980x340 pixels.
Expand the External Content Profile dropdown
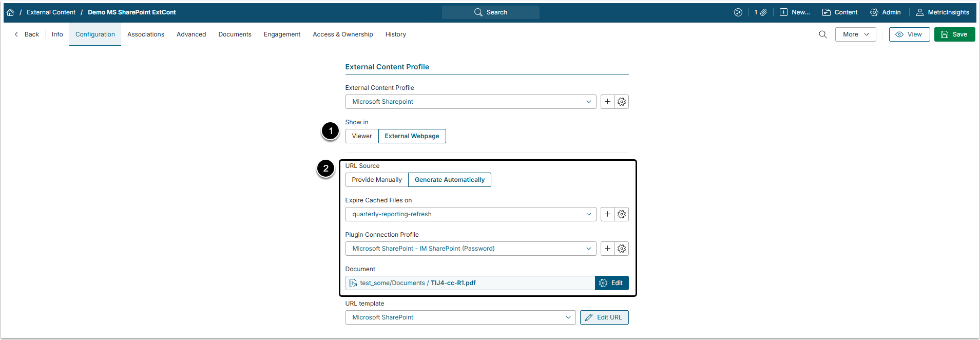tap(470, 102)
